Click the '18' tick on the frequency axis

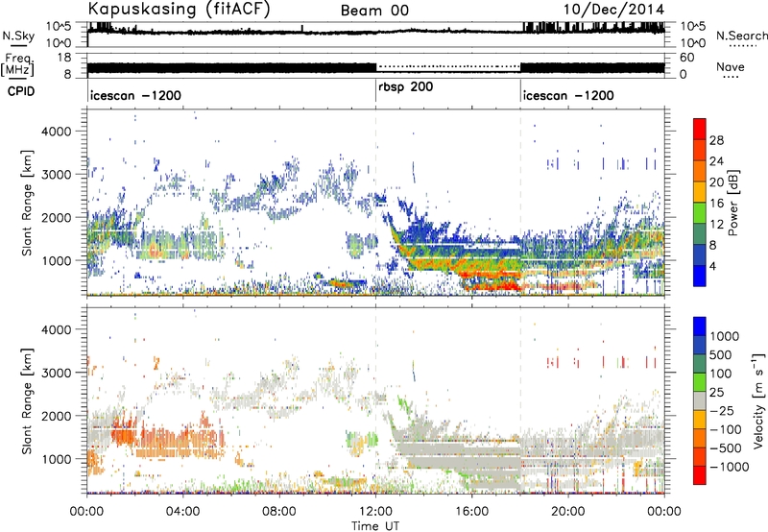tap(64, 58)
